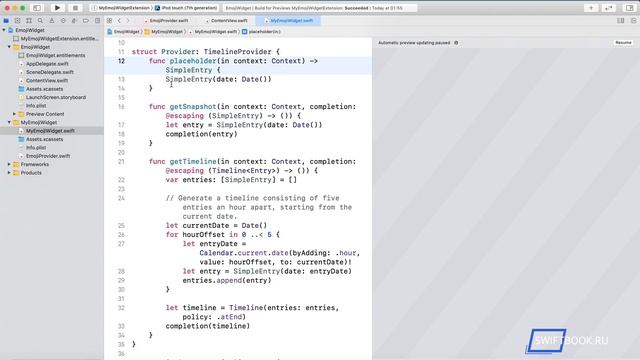This screenshot has width=640, height=360.
Task: Select the MyEmojiWidget.swift editor tab
Action: click(288, 20)
